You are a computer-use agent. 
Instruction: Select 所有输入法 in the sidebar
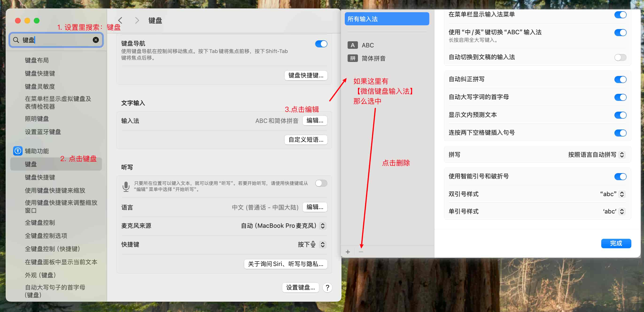click(x=387, y=19)
